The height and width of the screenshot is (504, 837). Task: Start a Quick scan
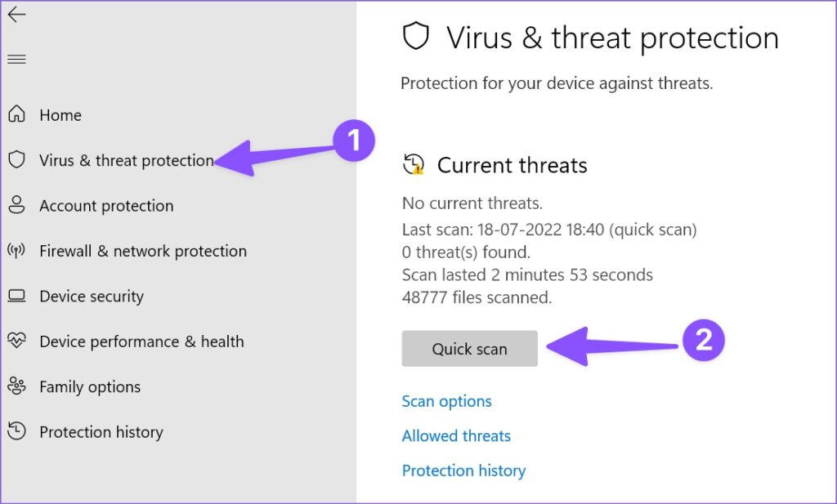(x=469, y=348)
